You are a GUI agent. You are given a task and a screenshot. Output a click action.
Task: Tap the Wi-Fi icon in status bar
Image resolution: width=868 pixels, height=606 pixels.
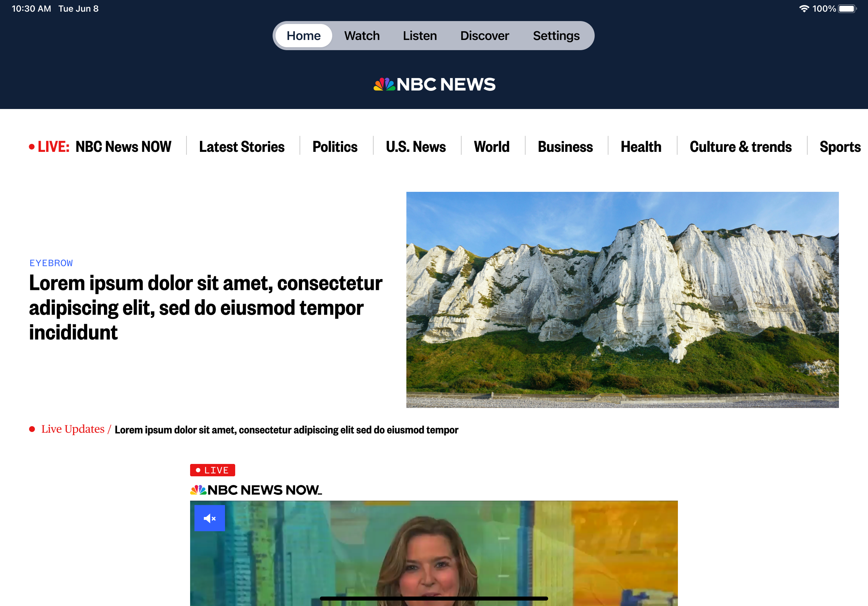(804, 9)
